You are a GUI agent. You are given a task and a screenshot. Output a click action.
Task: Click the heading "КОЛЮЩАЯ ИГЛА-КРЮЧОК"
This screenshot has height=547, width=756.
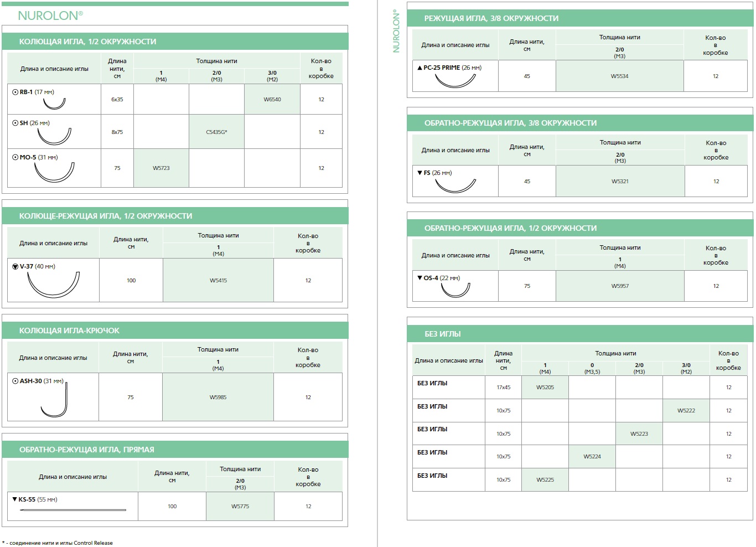tap(69, 331)
